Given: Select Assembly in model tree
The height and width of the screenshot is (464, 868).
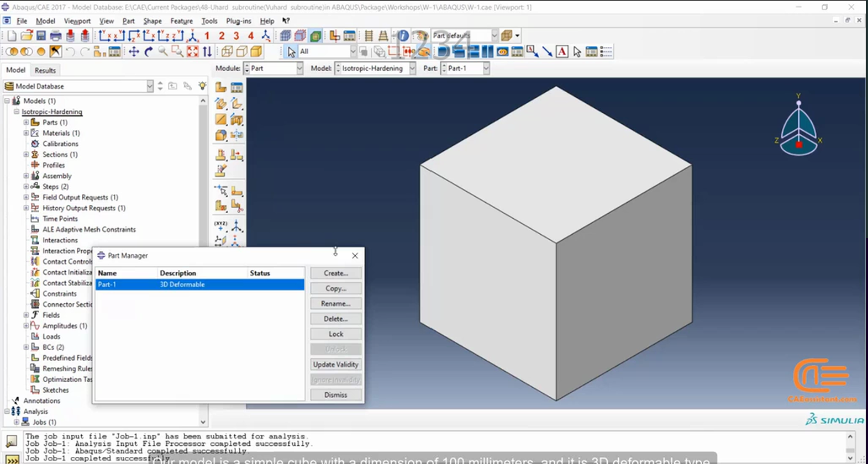Looking at the screenshot, I should pos(57,176).
